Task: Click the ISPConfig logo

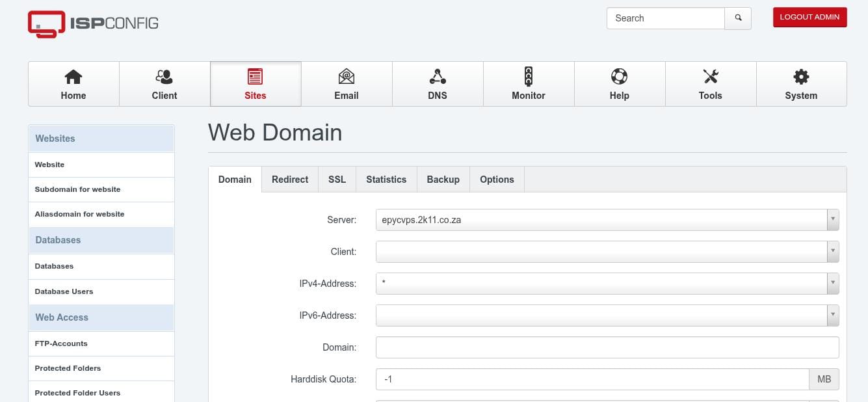Action: point(93,23)
